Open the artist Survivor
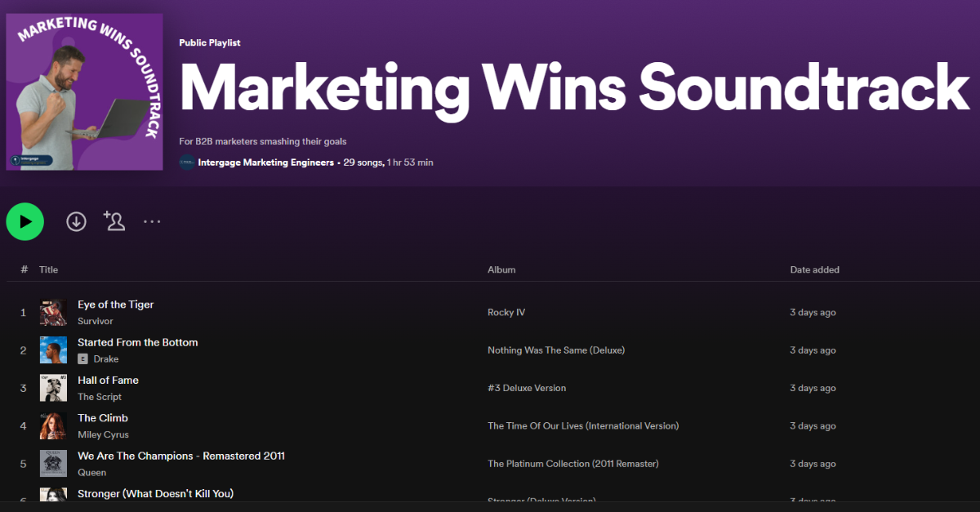980x512 pixels. point(96,322)
